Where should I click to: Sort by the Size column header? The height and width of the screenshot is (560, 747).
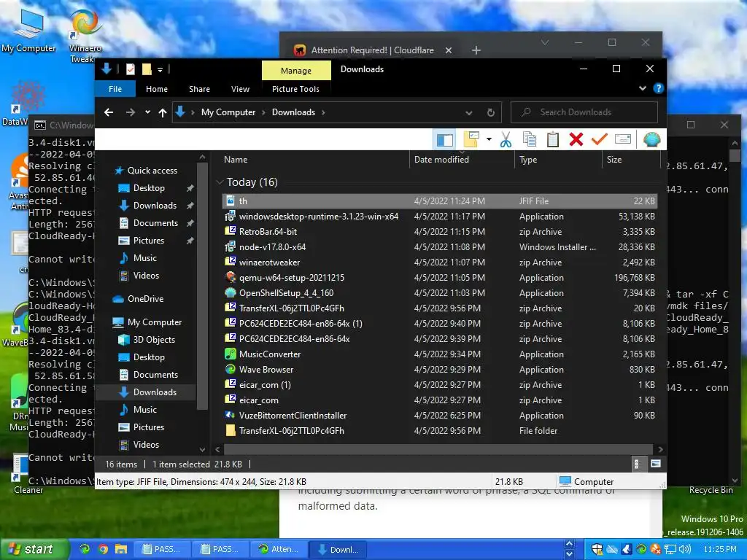[631, 160]
